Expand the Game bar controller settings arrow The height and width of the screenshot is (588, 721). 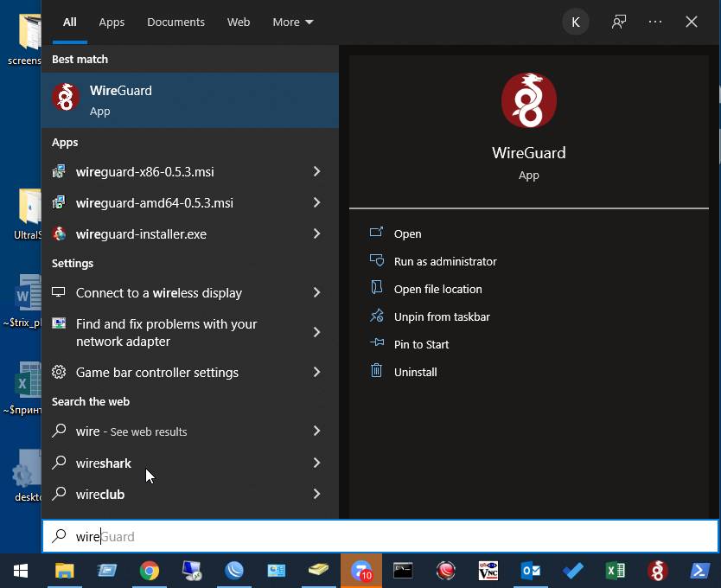pyautogui.click(x=316, y=372)
